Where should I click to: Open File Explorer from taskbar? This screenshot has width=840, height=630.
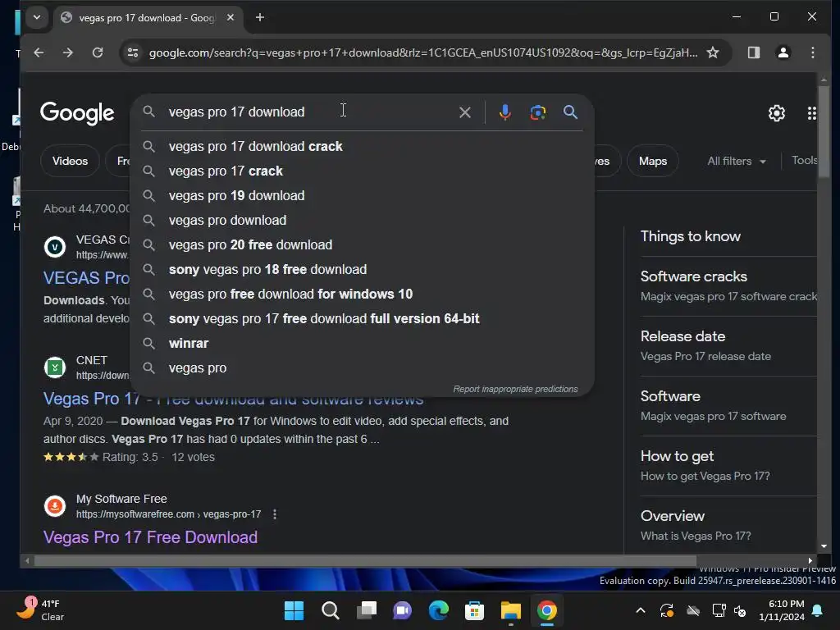[x=510, y=610]
